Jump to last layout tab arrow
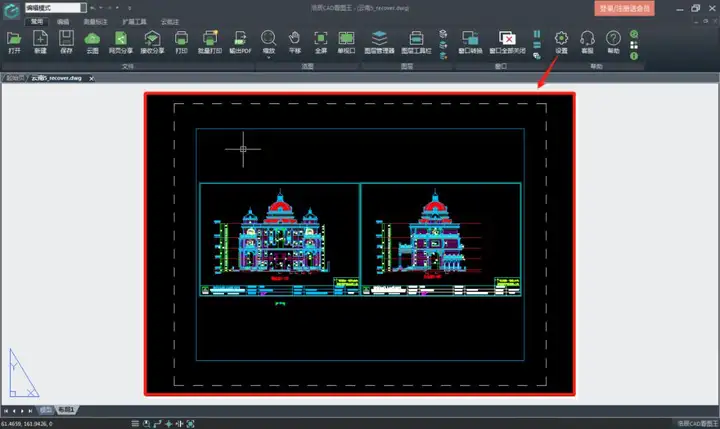This screenshot has height=429, width=720. tap(30, 411)
